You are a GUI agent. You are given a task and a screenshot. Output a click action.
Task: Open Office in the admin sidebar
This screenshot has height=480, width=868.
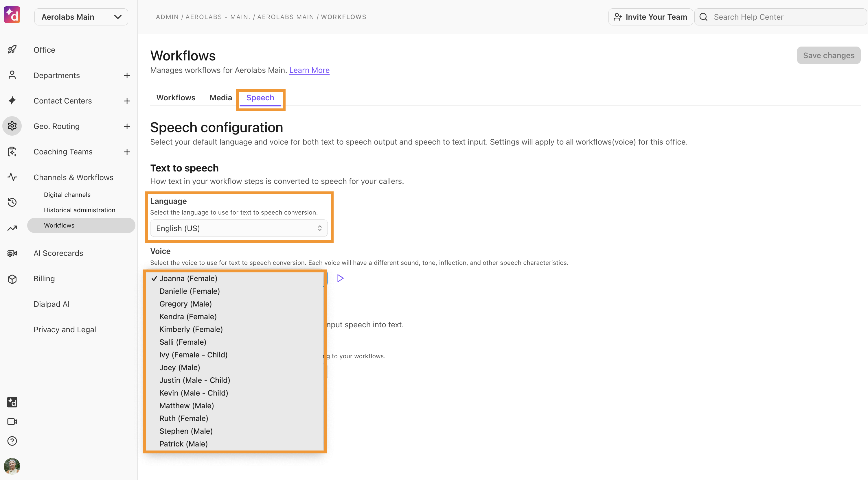coord(44,50)
